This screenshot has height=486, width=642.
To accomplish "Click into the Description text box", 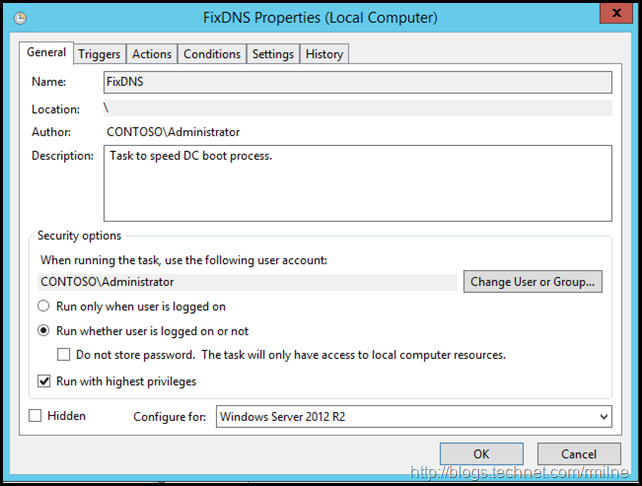I will pyautogui.click(x=357, y=183).
